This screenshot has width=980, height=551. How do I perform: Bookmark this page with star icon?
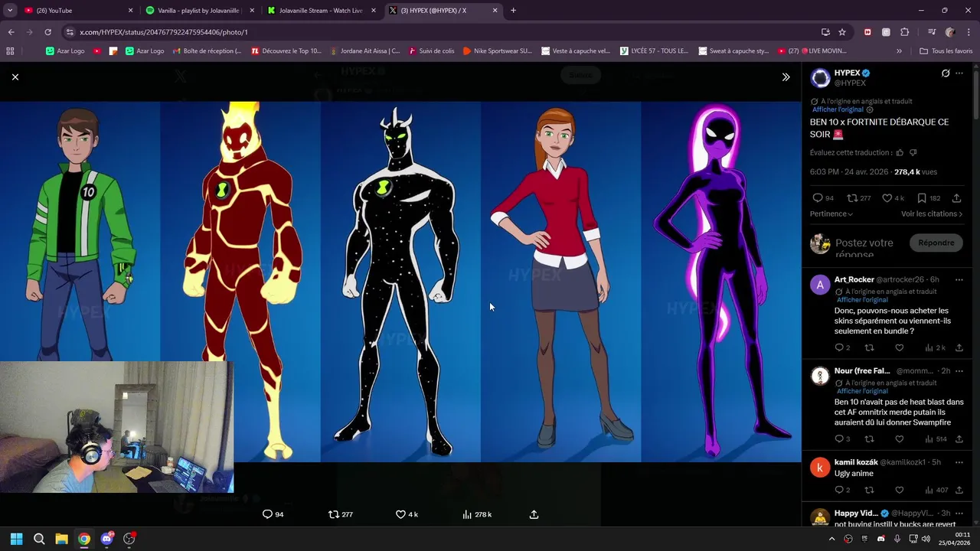pyautogui.click(x=842, y=32)
